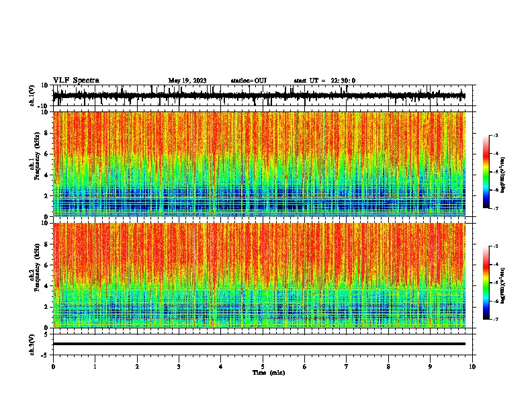Click the time axis tick label "4"

[221, 367]
